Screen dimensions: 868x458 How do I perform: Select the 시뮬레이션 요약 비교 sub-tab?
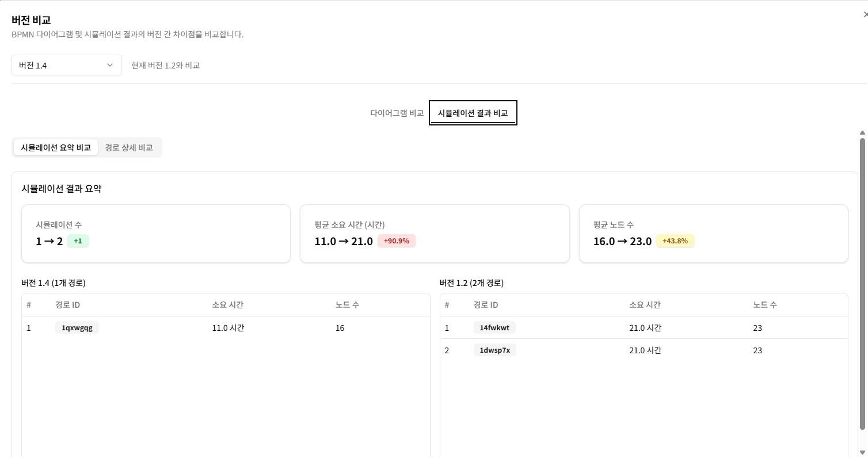(56, 147)
